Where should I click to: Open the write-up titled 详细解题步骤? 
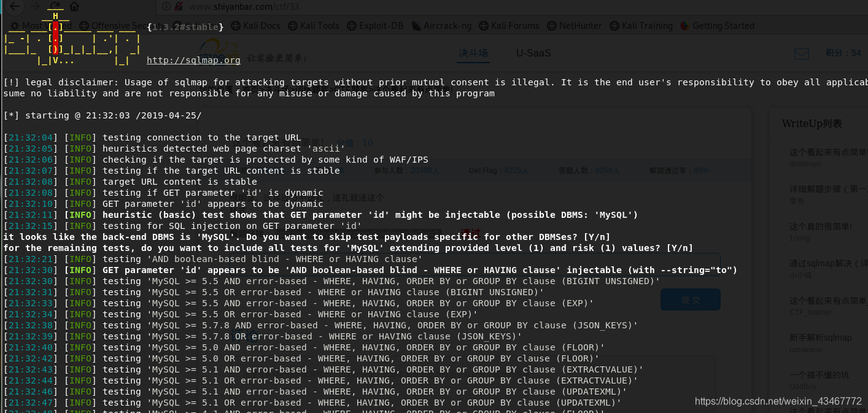click(x=828, y=189)
